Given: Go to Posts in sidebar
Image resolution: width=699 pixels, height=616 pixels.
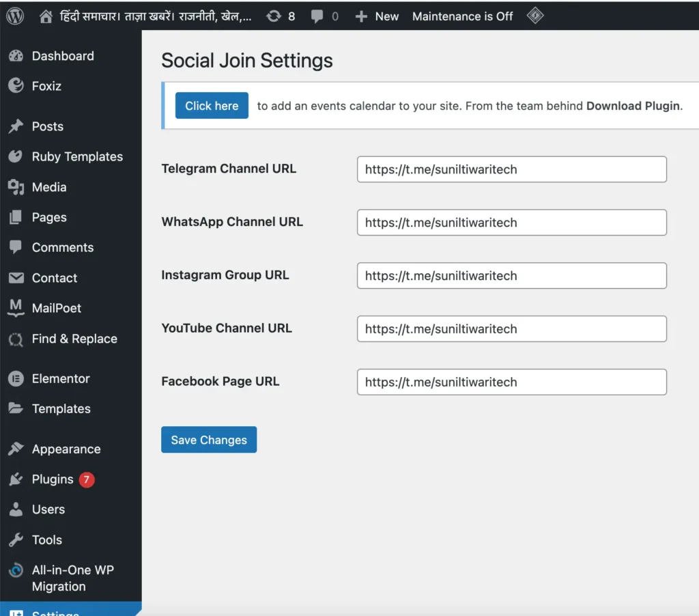Looking at the screenshot, I should tap(48, 126).
